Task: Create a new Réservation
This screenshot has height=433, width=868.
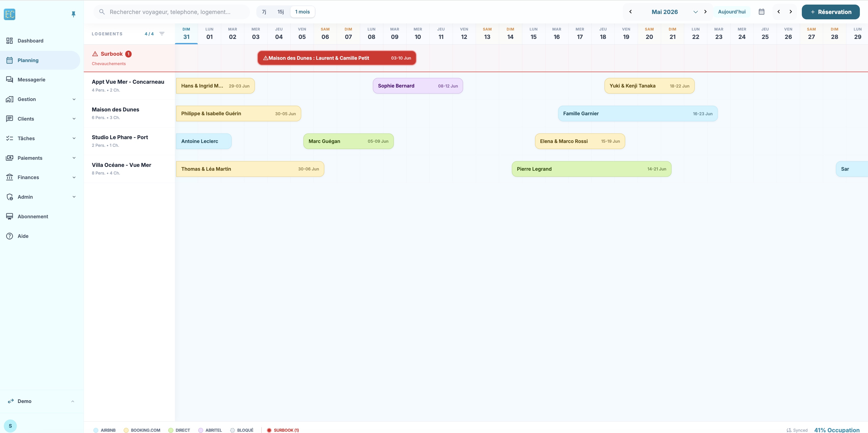Action: 831,12
